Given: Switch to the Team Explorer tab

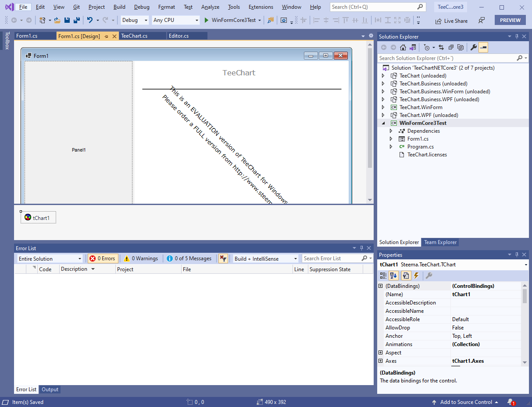Looking at the screenshot, I should (440, 242).
